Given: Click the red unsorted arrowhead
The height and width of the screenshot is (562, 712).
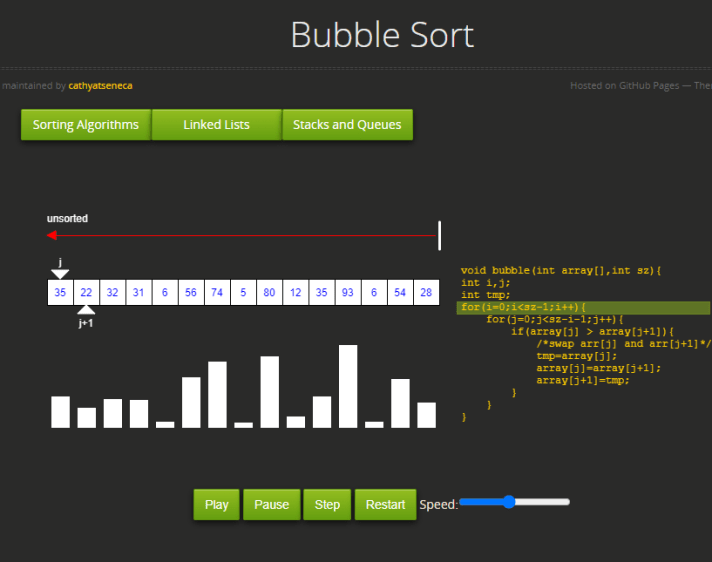Looking at the screenshot, I should 52,236.
